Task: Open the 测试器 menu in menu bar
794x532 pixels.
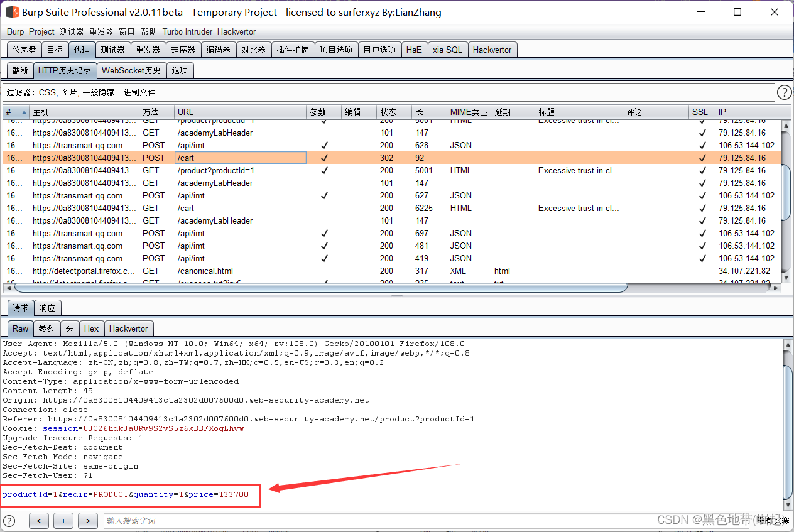Action: [x=72, y=31]
